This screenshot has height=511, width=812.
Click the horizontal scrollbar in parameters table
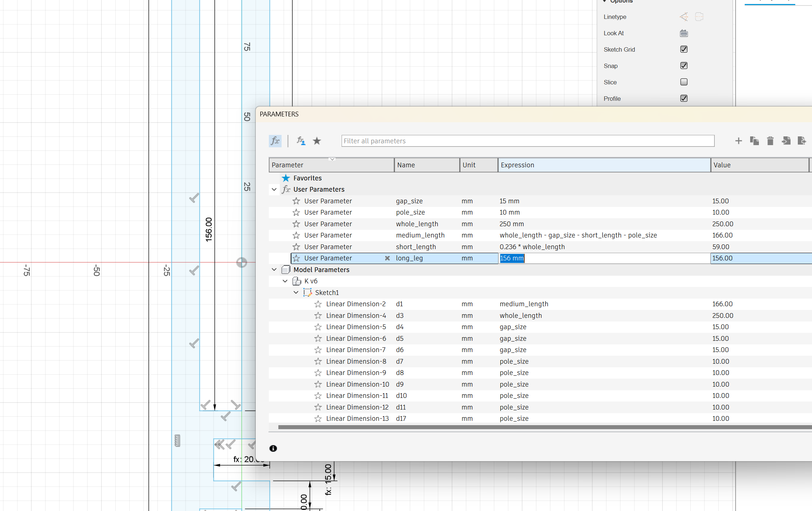(x=545, y=427)
